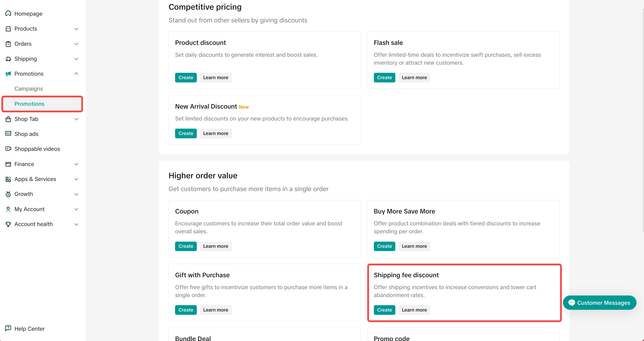644x341 pixels.
Task: Select the Promotions submenu item
Action: [29, 104]
